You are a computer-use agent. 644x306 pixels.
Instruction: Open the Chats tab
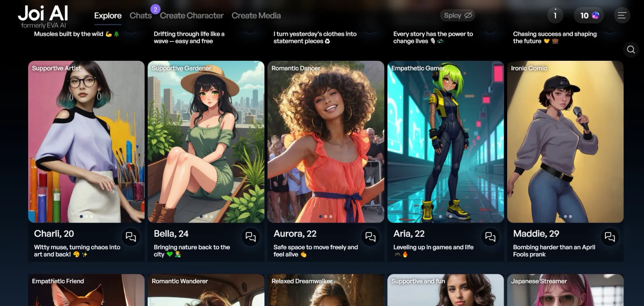coord(140,16)
